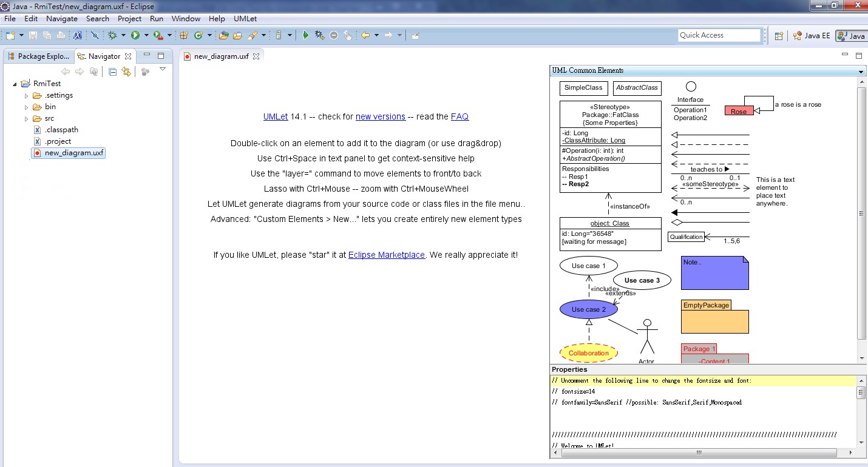Select the Debug icon in the toolbar
Screen dimensions: 868x467
tap(113, 35)
